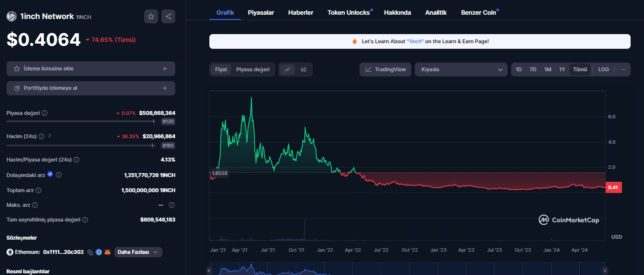Select the Piyasa değeri chart mode
Image resolution: width=644 pixels, height=275 pixels.
tap(253, 70)
